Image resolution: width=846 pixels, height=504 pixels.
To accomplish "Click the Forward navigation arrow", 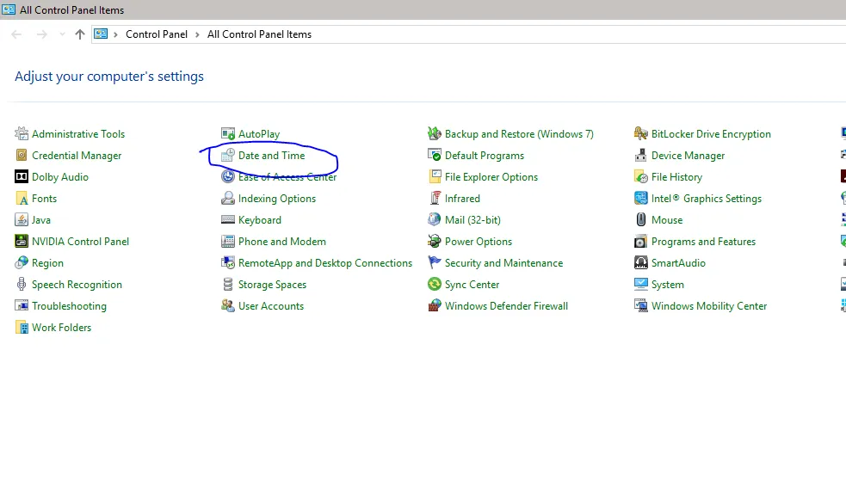I will (41, 34).
